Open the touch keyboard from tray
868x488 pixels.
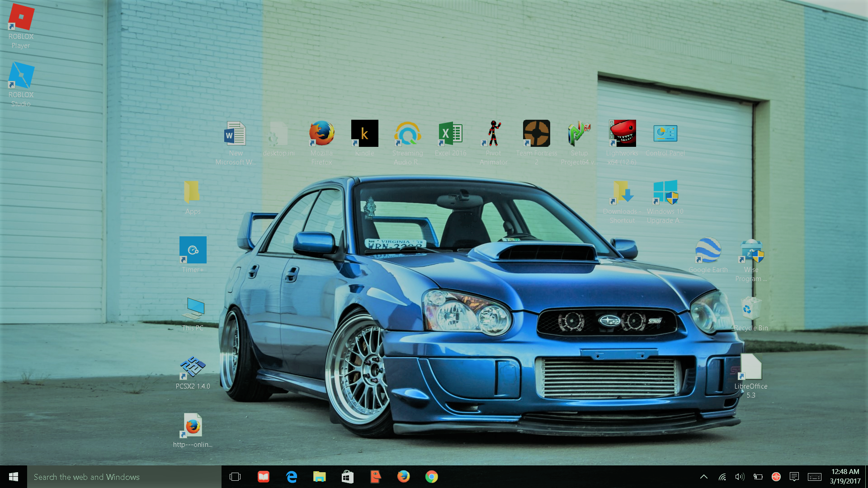point(815,477)
